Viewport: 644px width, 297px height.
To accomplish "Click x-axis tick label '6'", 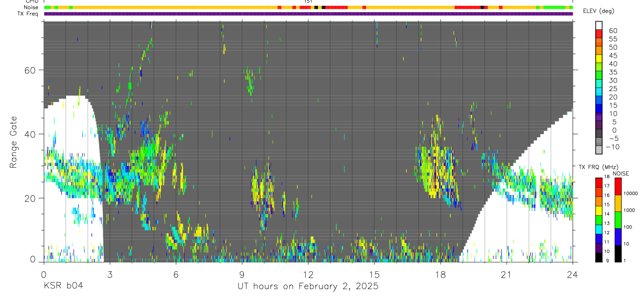I will [176, 274].
